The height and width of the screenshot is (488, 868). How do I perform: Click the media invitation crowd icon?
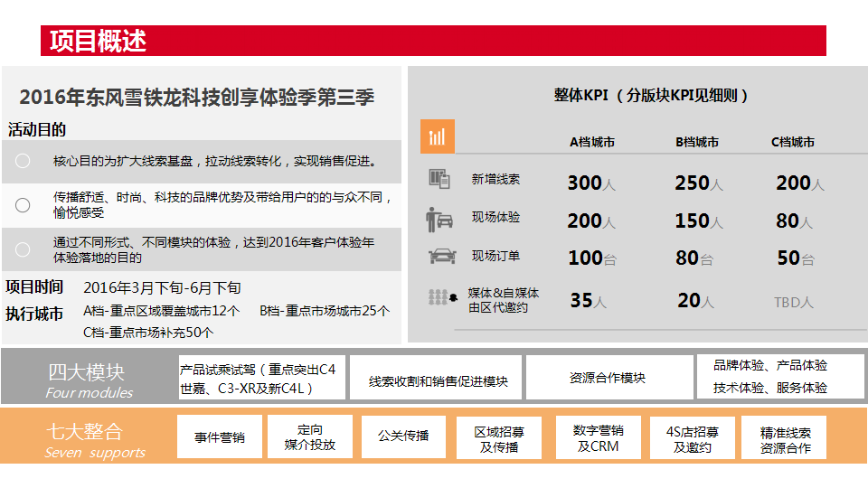click(443, 297)
